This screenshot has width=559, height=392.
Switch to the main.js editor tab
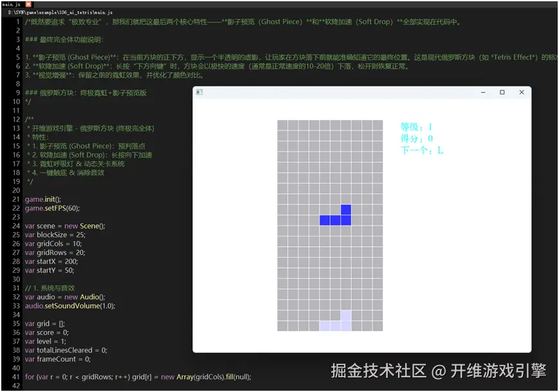coord(10,4)
